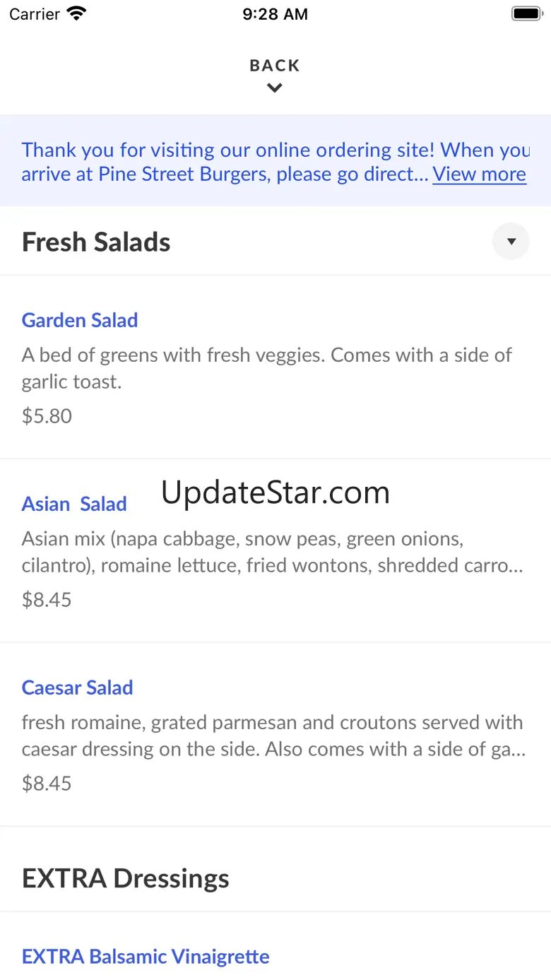Click the View more link
This screenshot has width=551, height=980.
coord(479,174)
